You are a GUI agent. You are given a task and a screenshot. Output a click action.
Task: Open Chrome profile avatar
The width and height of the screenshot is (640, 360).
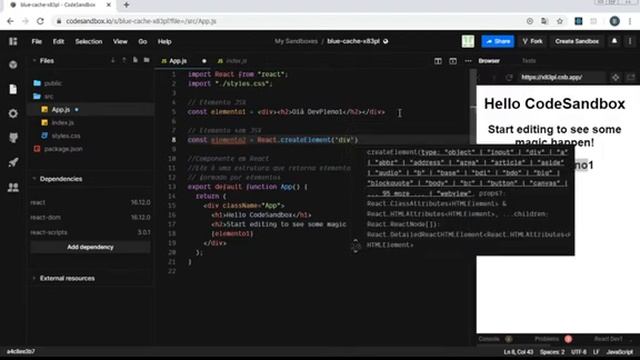click(615, 21)
